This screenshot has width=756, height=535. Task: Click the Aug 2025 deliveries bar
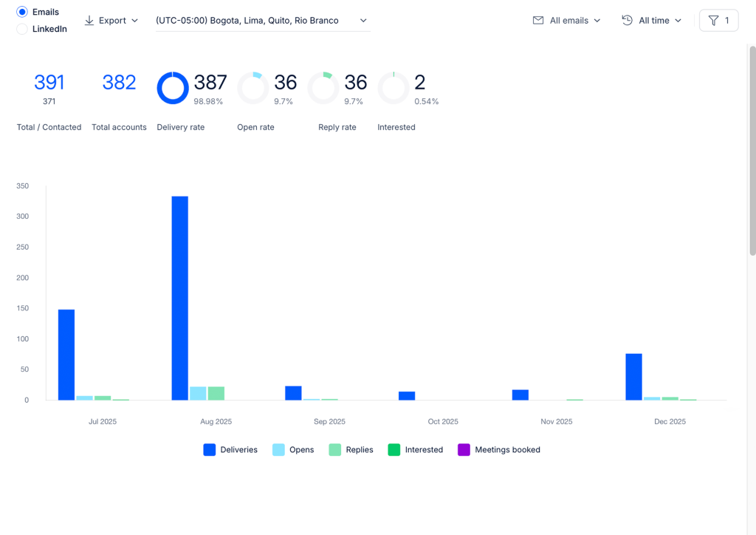(x=180, y=298)
